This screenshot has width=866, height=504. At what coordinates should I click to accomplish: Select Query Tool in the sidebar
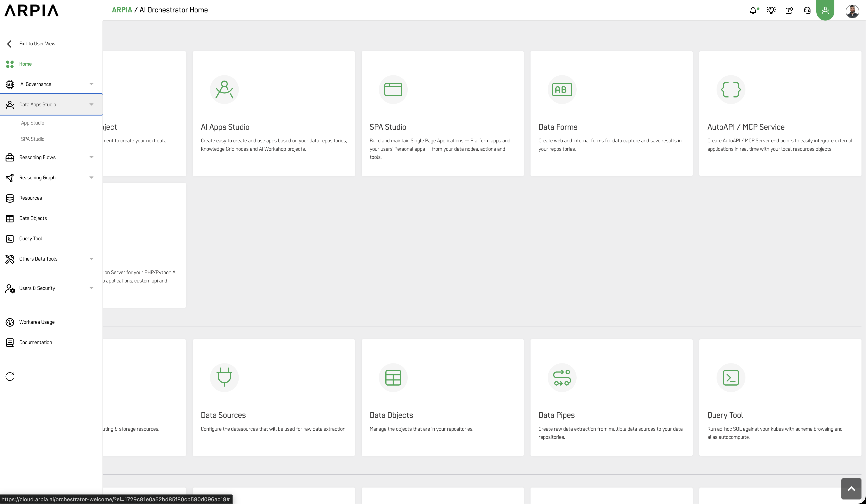pos(30,239)
